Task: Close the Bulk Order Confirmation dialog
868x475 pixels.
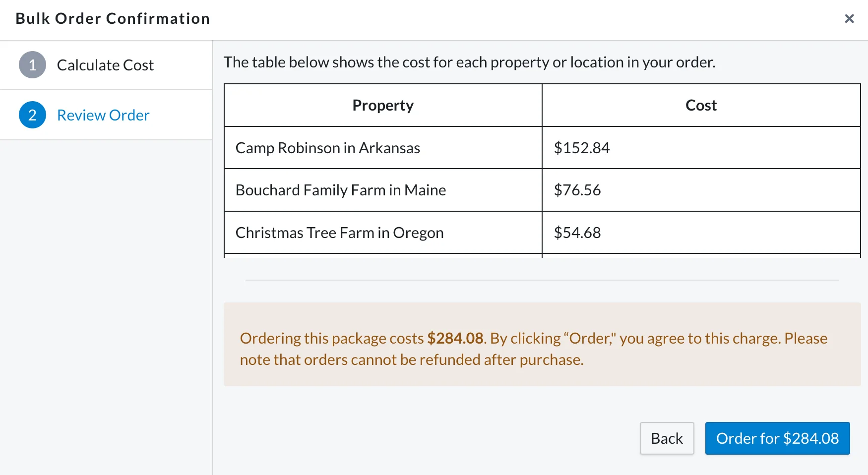Action: (x=849, y=19)
